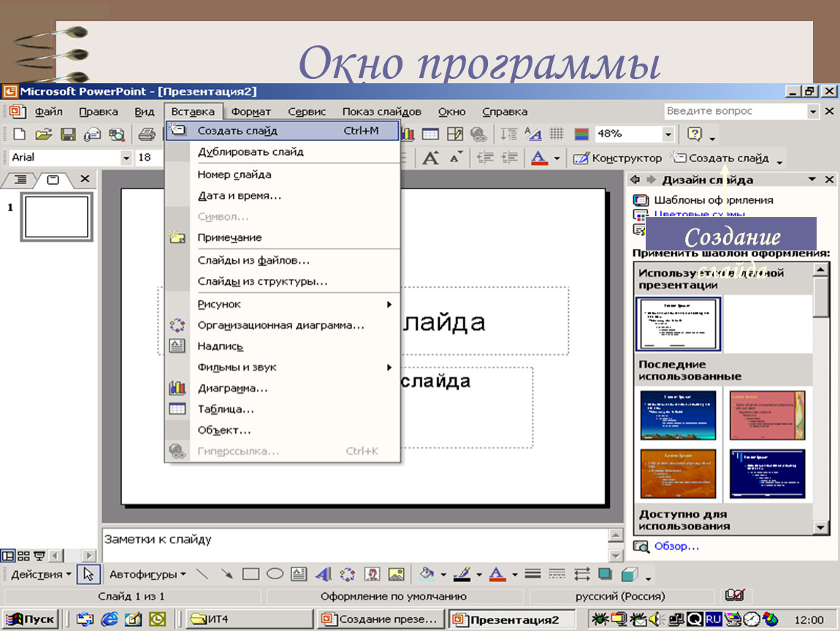Click the Пуск start button
The image size is (840, 631).
point(31,619)
